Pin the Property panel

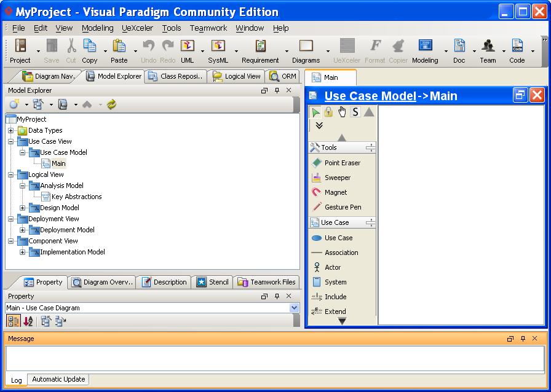click(277, 297)
